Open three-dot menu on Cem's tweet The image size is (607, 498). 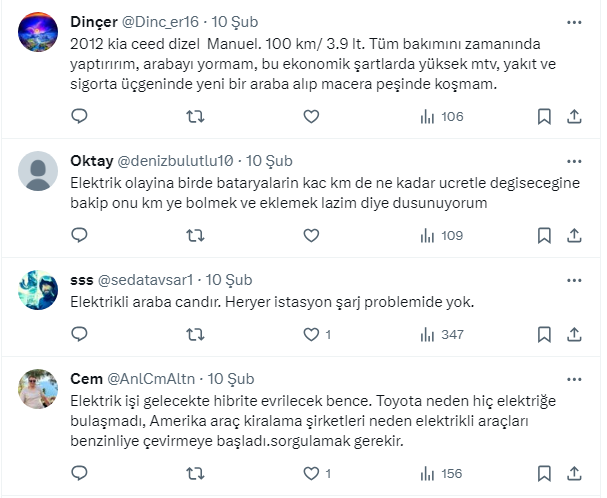click(574, 379)
